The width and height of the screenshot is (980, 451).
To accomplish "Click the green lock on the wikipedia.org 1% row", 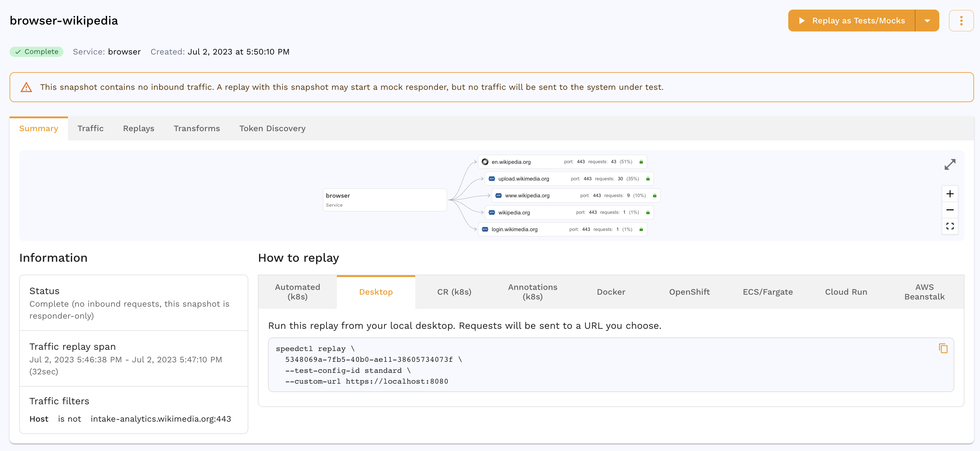I will [648, 213].
